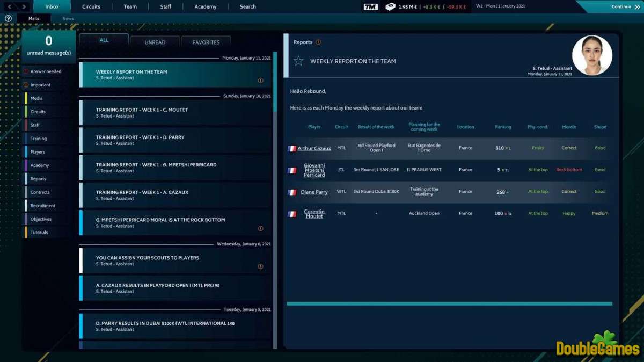Click the alert icon next to Reports heading
644x362 pixels.
point(318,42)
